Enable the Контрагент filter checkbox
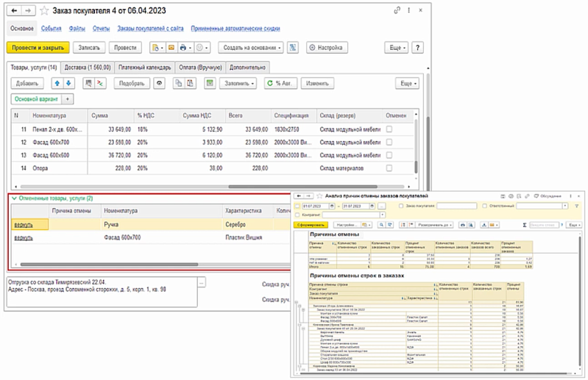Viewport: 588px width, 380px height. (x=298, y=215)
